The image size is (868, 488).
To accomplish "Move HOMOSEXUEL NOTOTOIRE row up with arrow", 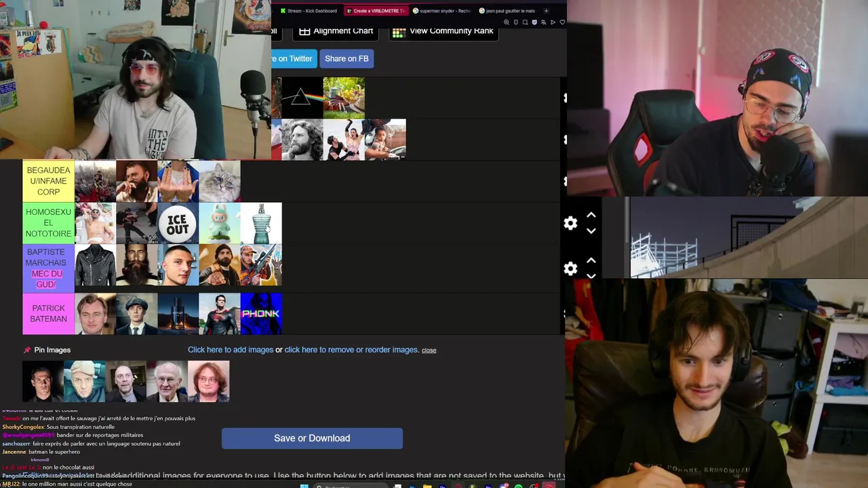I will coord(591,216).
